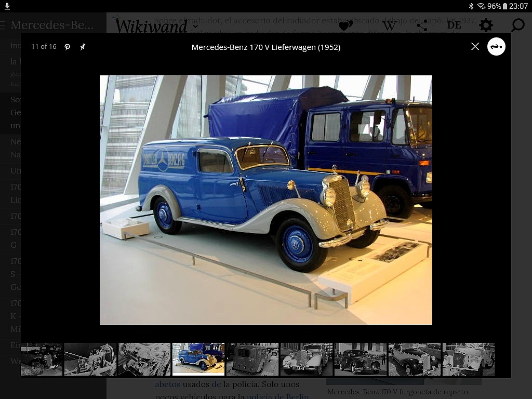Screen dimensions: 532x399
Task: Select the blue delivery van thumbnail
Action: pyautogui.click(x=198, y=360)
